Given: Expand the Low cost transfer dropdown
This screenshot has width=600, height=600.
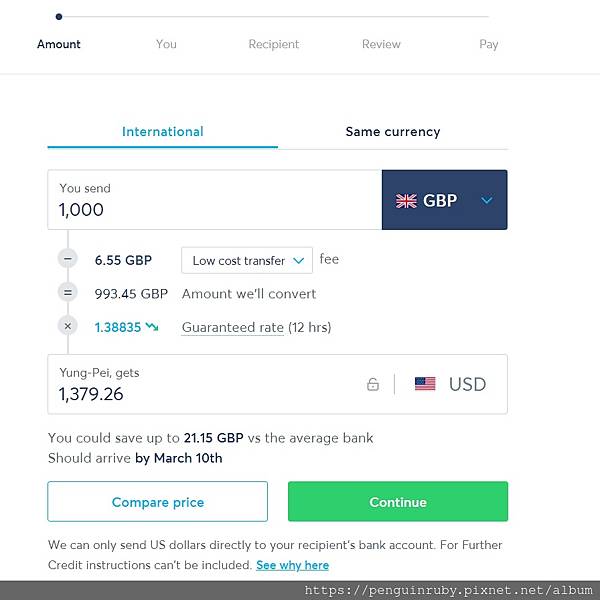Looking at the screenshot, I should 246,260.
